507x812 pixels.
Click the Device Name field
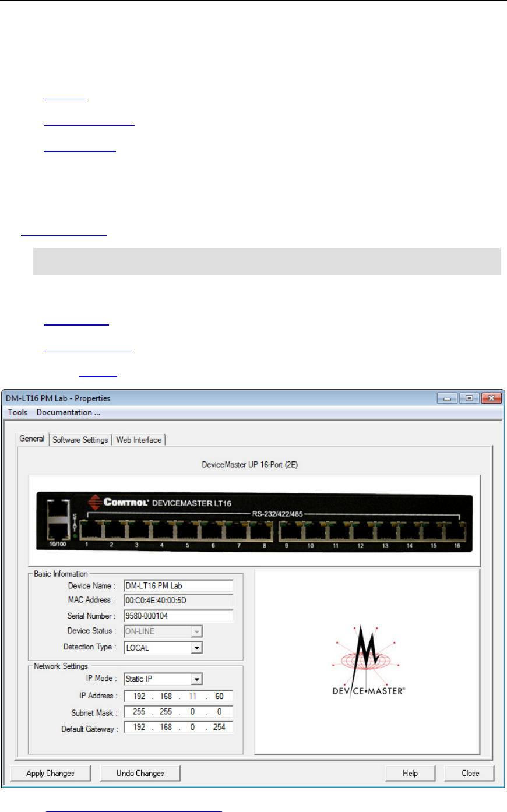point(178,586)
